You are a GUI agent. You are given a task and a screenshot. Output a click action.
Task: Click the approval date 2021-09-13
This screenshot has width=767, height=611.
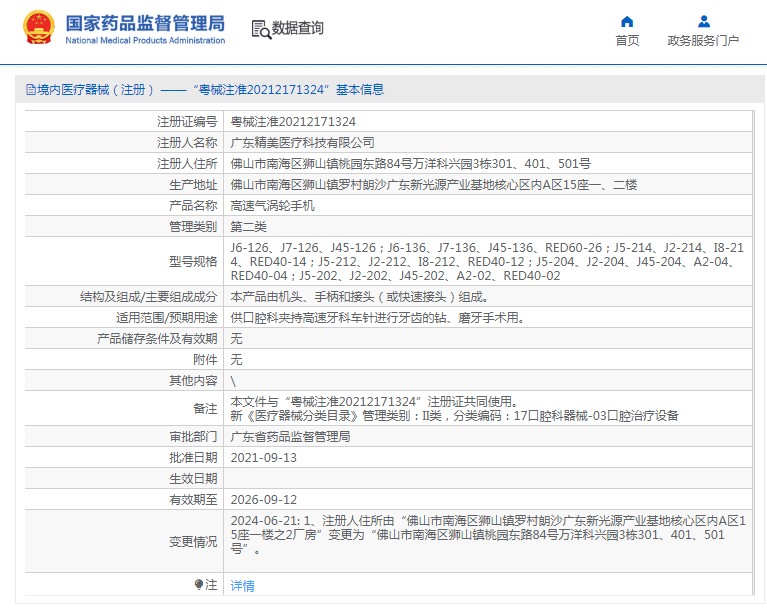[264, 457]
